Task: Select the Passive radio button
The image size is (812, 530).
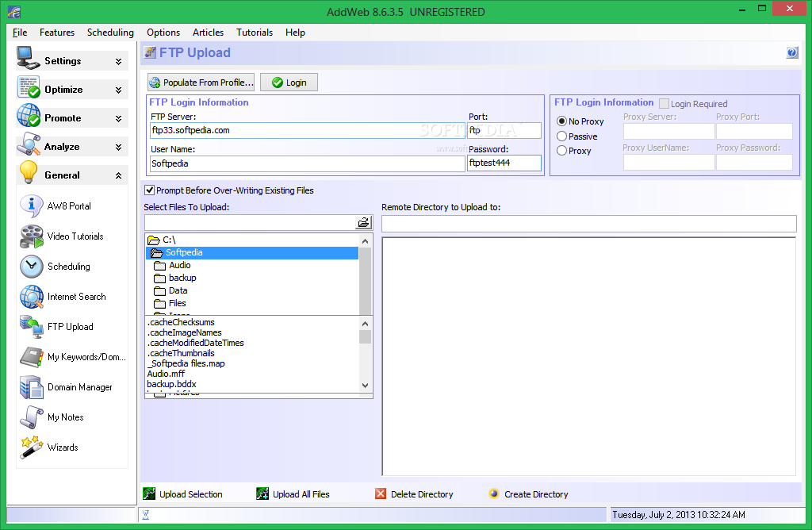Action: (x=561, y=136)
